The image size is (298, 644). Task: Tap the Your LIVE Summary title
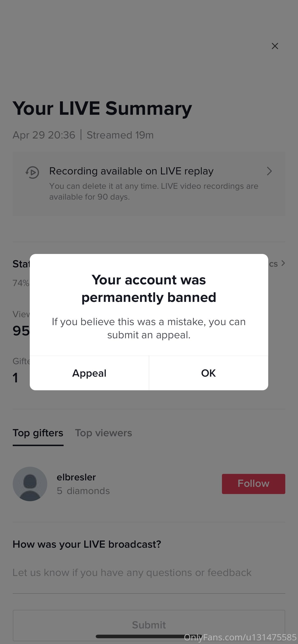click(102, 109)
